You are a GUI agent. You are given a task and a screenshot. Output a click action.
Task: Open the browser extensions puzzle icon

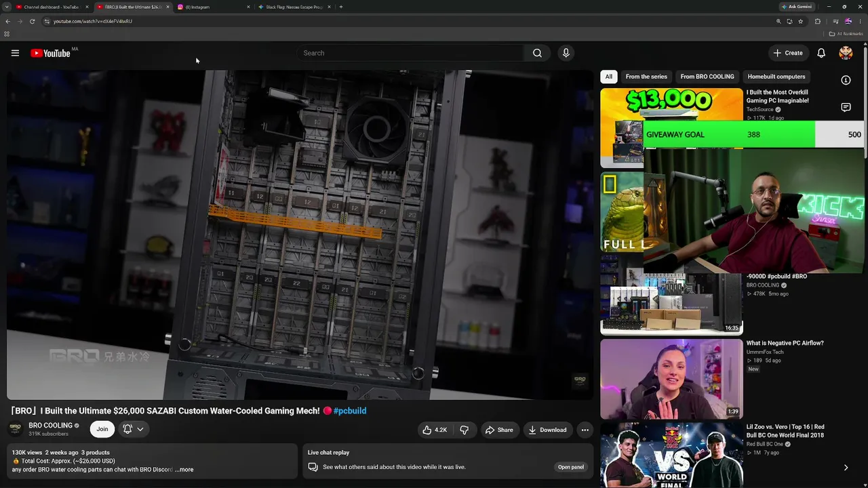[818, 21]
